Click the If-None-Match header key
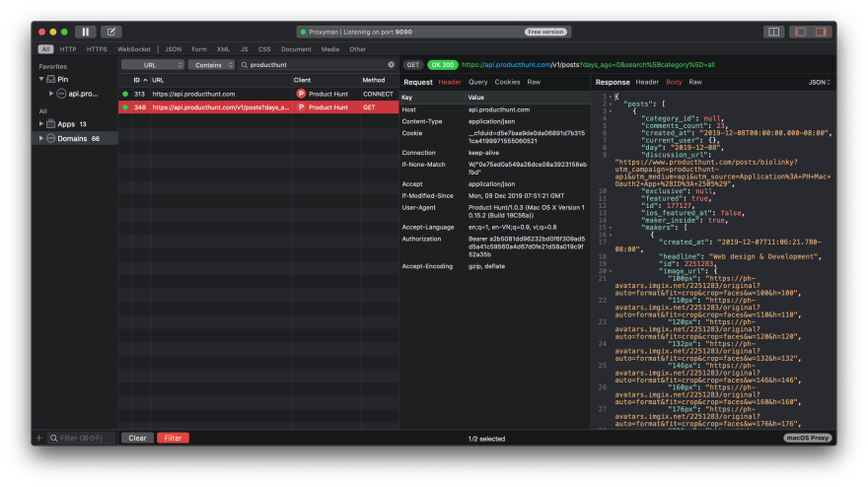This screenshot has height=487, width=868. 423,165
